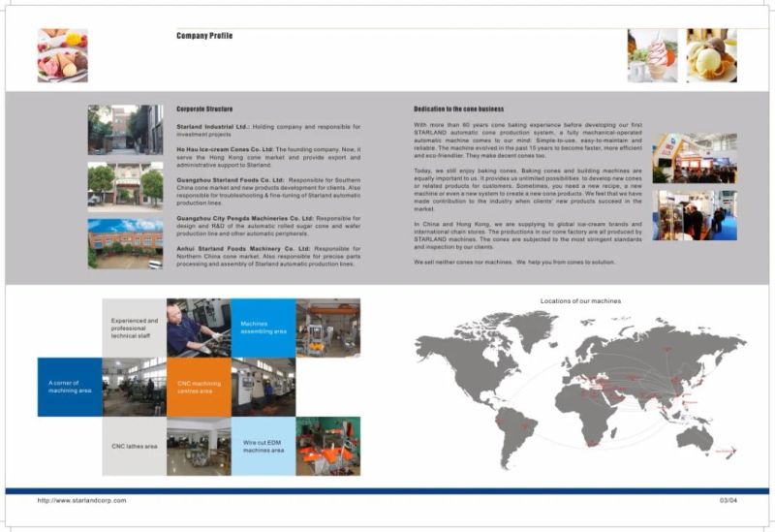Open the http://www.starlandcorp.com link
775x532 pixels.
[x=81, y=500]
